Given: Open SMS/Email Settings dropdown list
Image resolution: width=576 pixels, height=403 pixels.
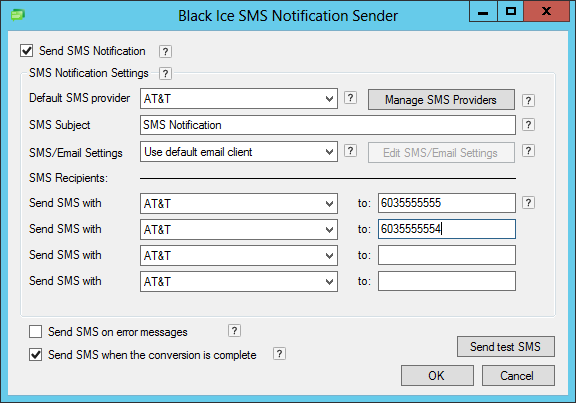Looking at the screenshot, I should coord(239,152).
